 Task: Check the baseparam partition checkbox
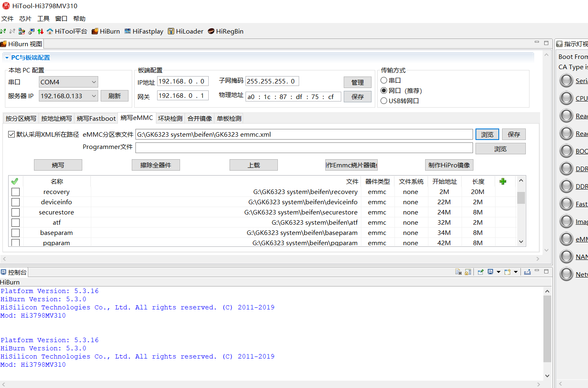click(16, 232)
